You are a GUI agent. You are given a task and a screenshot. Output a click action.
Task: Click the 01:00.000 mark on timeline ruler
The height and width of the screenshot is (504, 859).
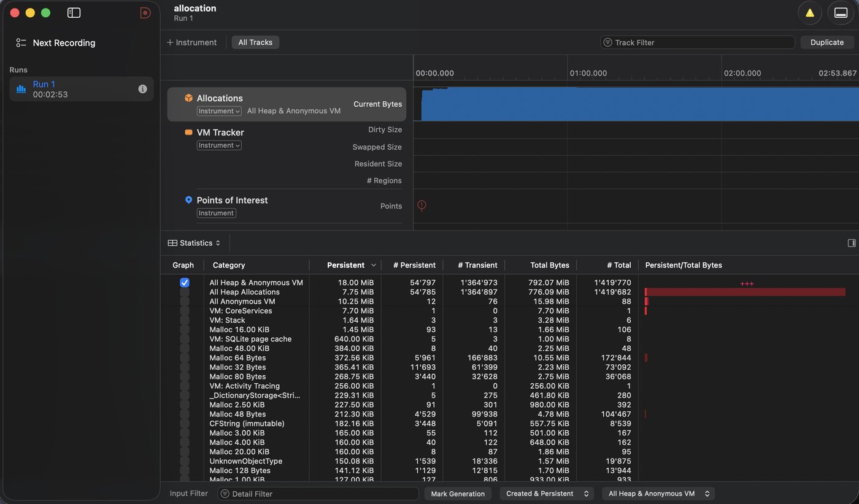(588, 73)
